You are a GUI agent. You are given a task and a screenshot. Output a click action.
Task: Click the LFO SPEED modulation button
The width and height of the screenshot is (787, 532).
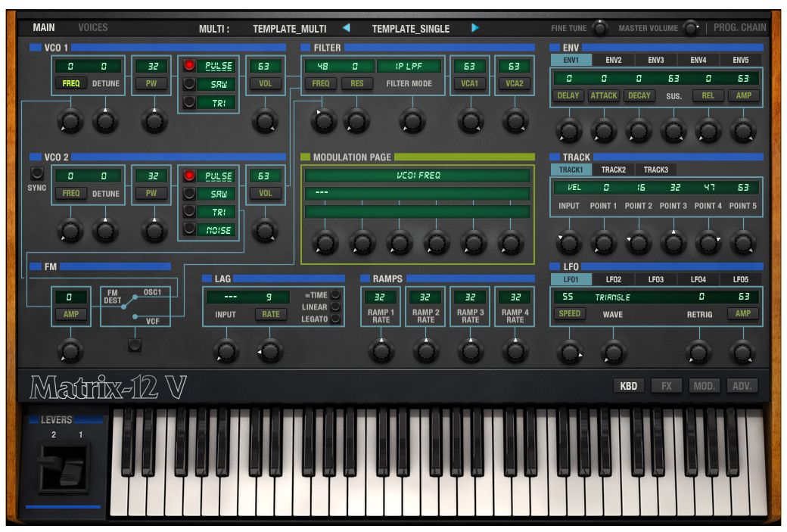click(x=570, y=314)
